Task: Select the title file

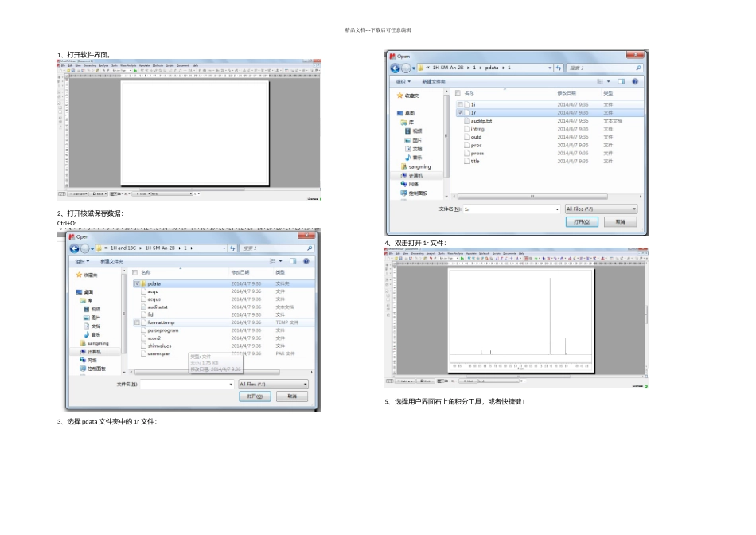Action: (x=475, y=161)
